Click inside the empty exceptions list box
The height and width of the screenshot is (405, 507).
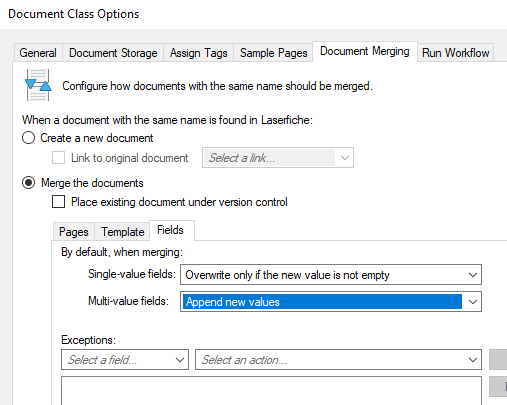271,391
